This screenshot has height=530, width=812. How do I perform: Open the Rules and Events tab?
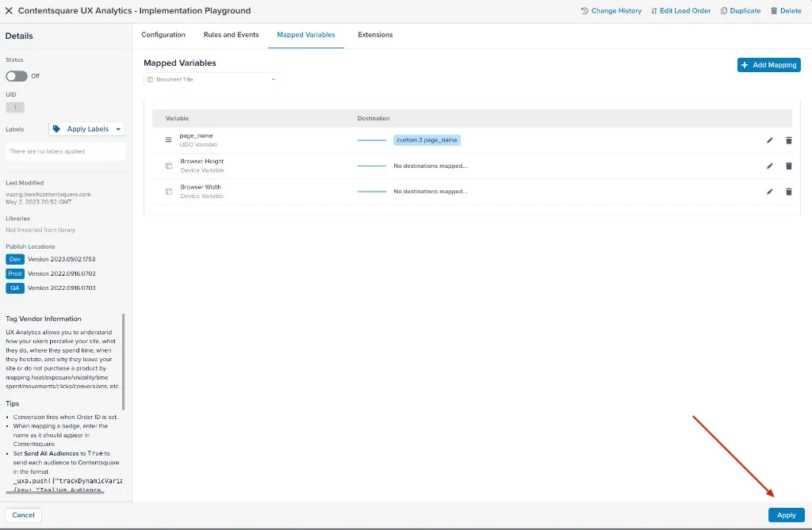pyautogui.click(x=231, y=35)
